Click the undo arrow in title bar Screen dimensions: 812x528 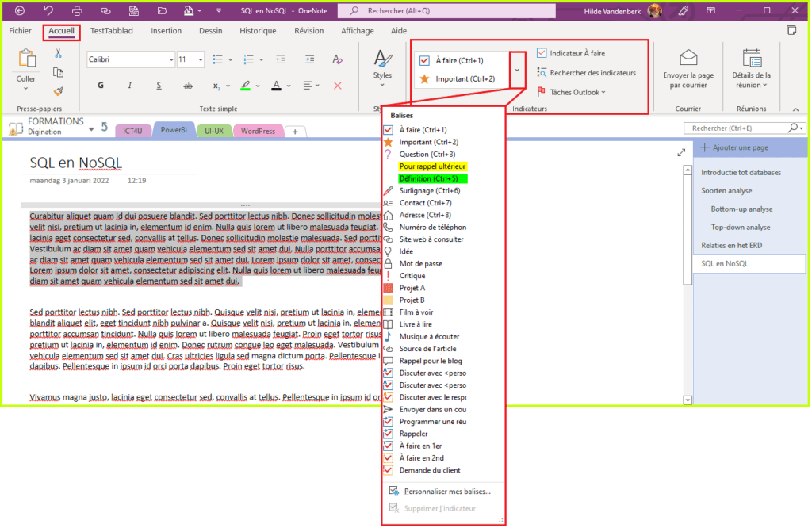[x=49, y=11]
